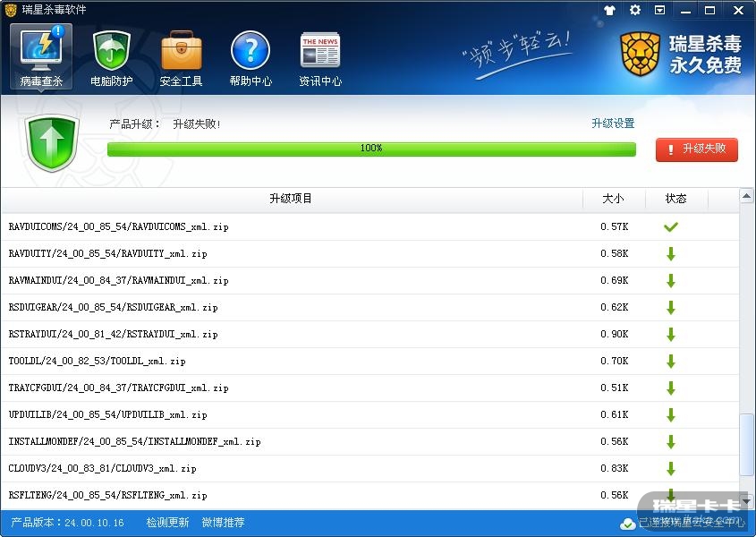Open the 升级设置 upgrade settings link
Screen dimensions: 756x537
point(613,124)
